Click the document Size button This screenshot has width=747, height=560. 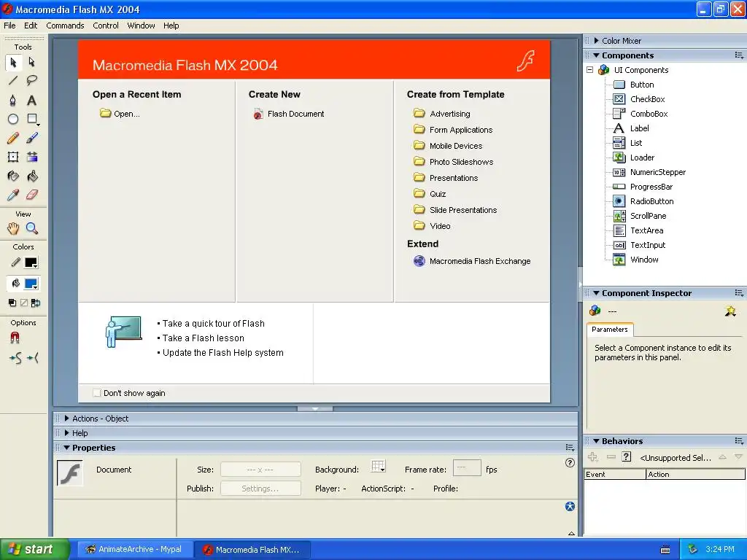(x=260, y=470)
